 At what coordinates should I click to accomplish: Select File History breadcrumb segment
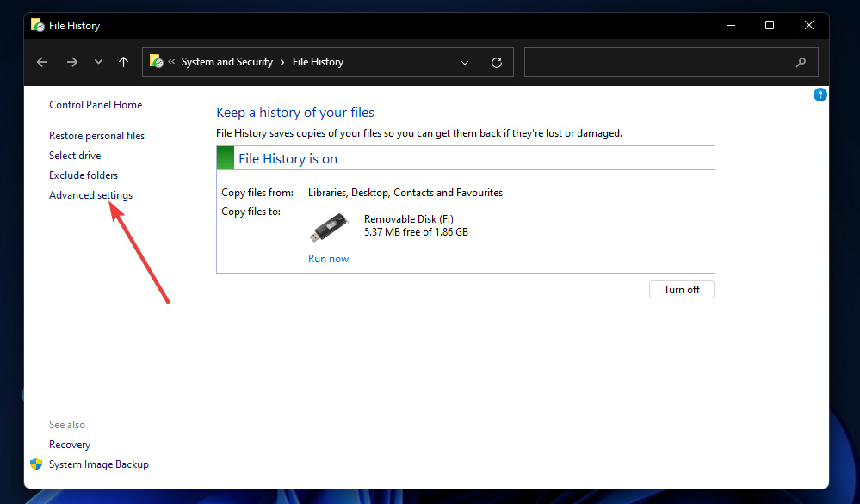click(319, 62)
